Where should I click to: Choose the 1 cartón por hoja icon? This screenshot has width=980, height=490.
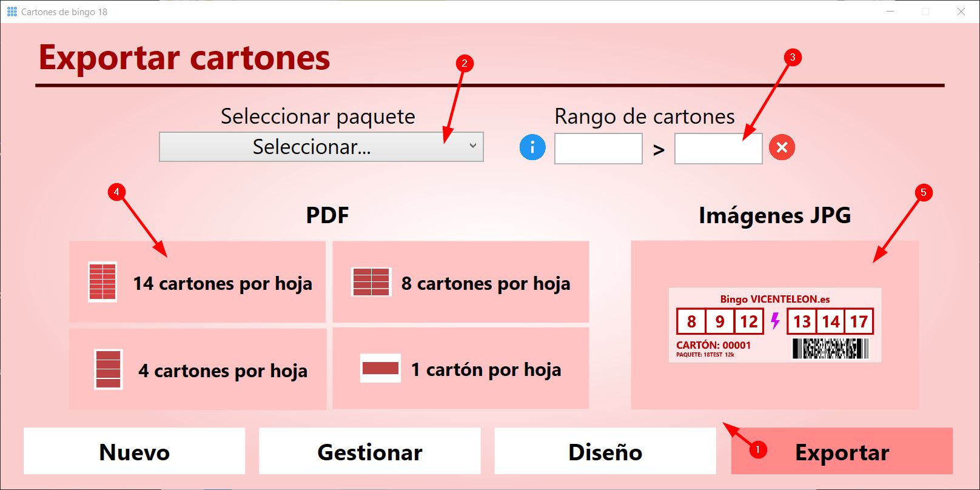point(380,368)
